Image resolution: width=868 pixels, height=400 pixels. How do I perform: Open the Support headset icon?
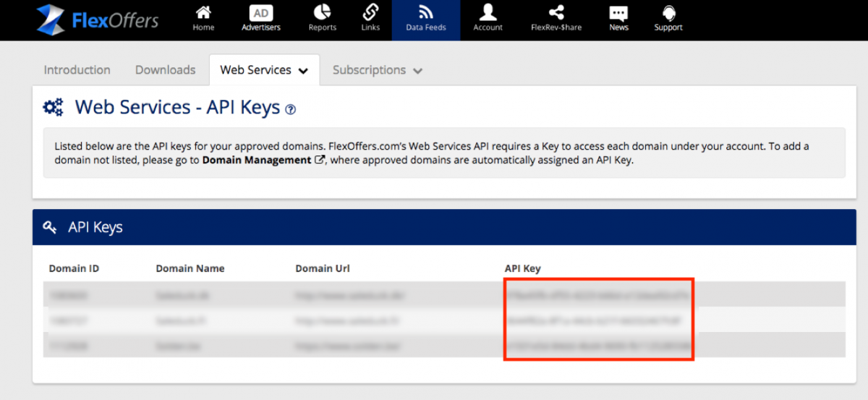coord(668,13)
